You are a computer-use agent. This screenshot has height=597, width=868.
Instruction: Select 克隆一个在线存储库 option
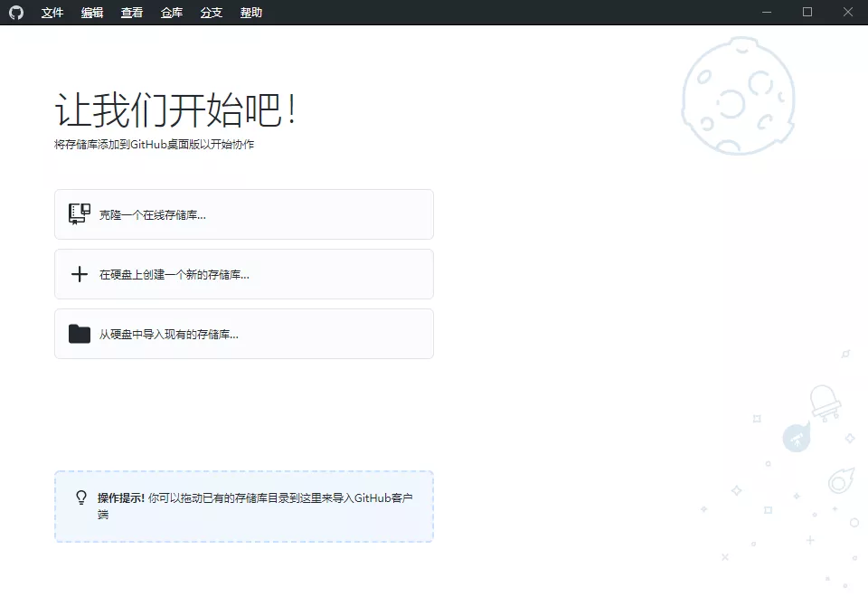point(244,213)
